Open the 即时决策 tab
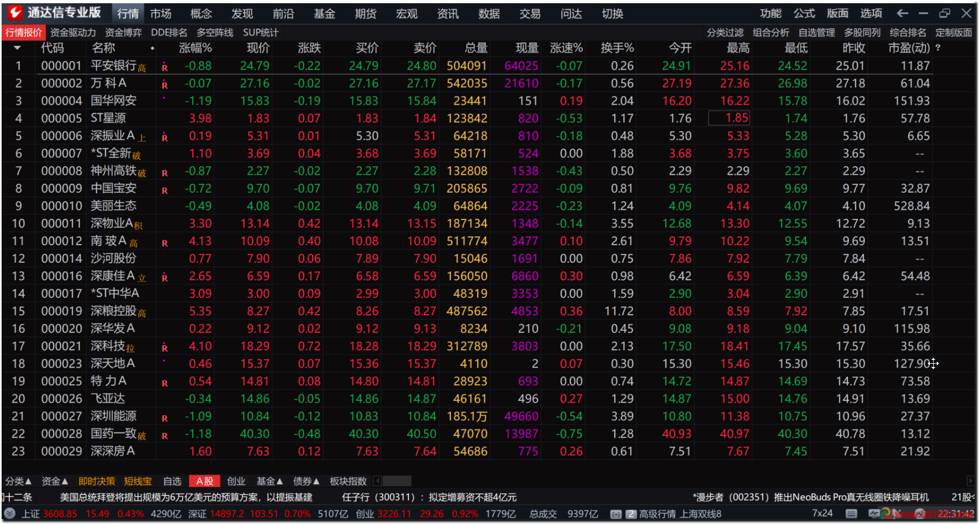Screen dimensions: 980x524 click(x=97, y=481)
